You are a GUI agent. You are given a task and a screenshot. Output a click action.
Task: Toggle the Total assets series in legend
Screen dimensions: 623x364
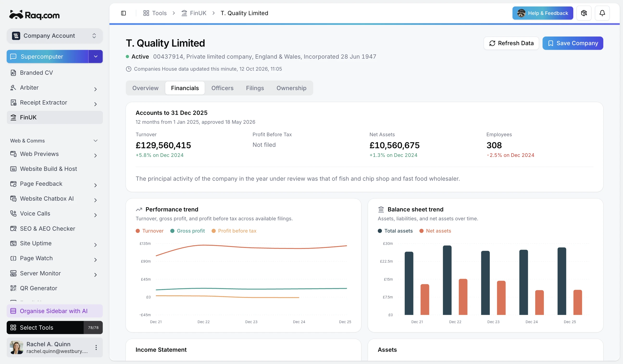tap(395, 231)
